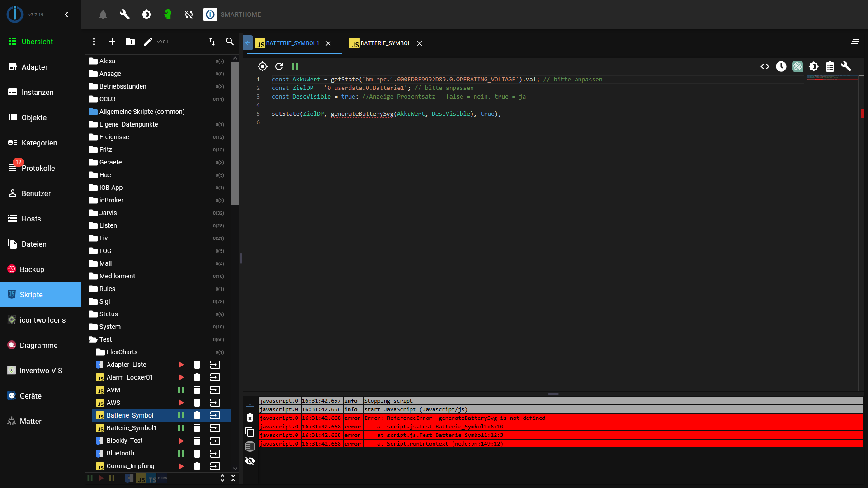Viewport: 868px width, 488px height.
Task: Create a new folder using the folder-plus icon
Action: 130,42
